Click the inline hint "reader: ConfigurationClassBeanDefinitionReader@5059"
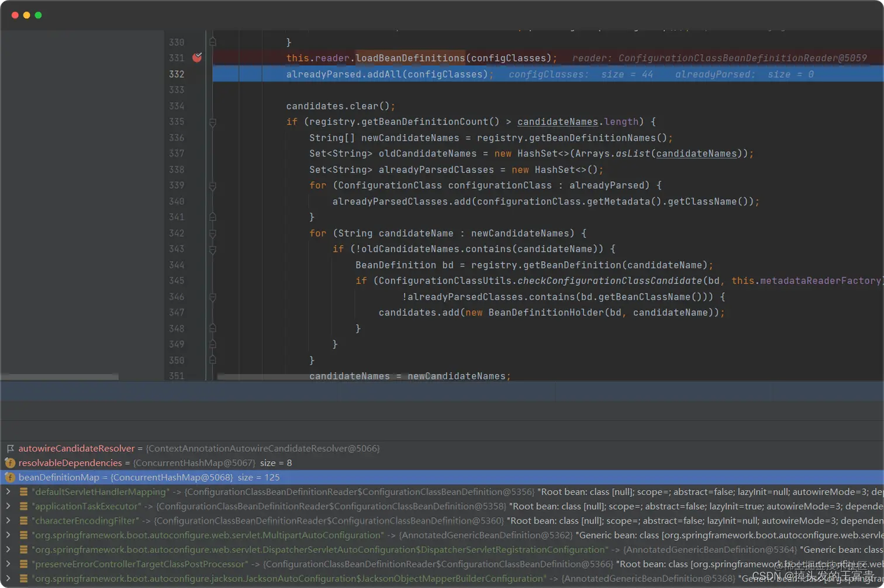 [720, 58]
